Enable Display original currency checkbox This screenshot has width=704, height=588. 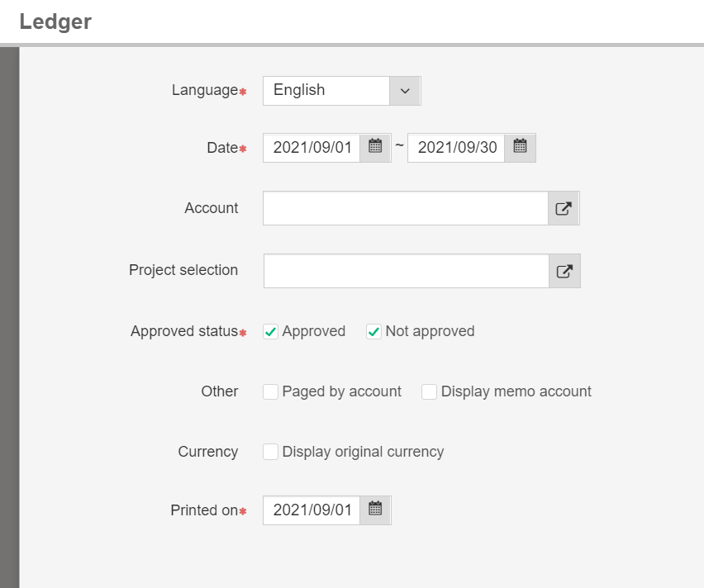click(x=270, y=453)
